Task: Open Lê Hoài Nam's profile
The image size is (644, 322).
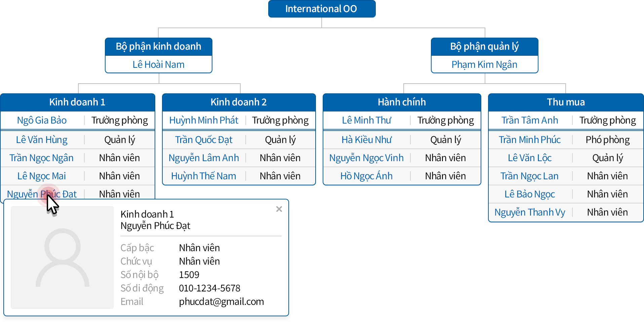Action: (158, 64)
